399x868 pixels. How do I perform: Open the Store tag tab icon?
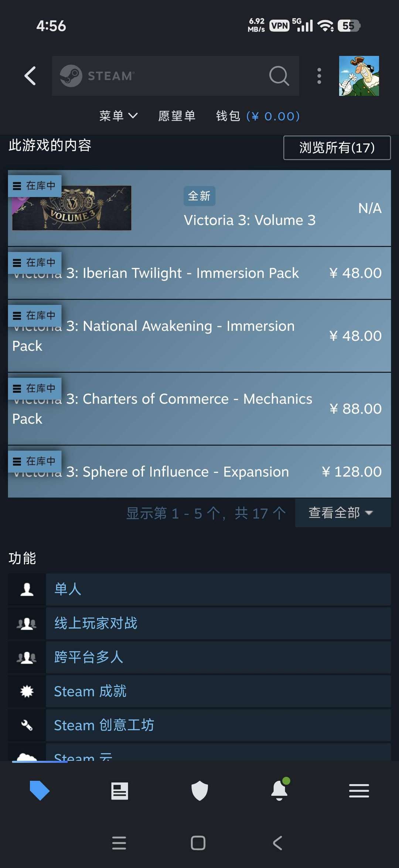click(x=40, y=791)
